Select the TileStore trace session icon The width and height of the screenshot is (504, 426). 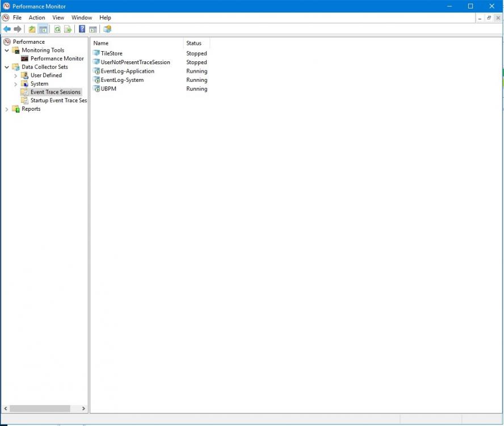[x=96, y=53]
